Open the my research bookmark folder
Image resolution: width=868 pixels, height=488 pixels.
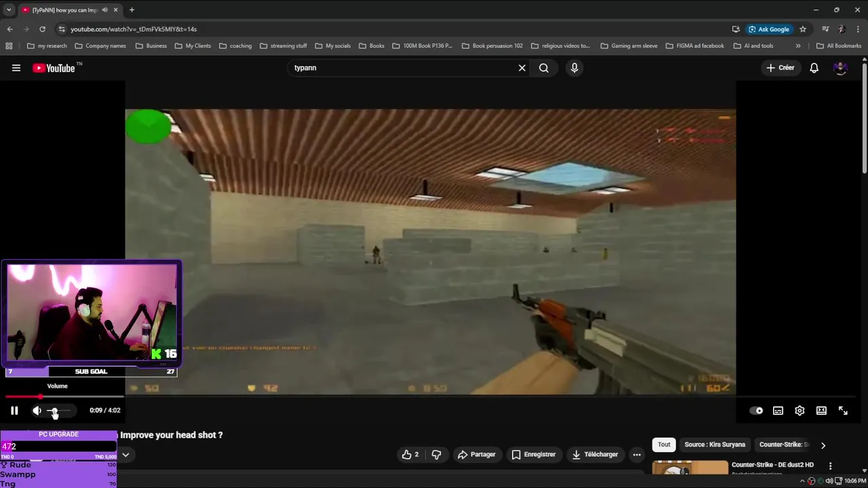pyautogui.click(x=47, y=46)
